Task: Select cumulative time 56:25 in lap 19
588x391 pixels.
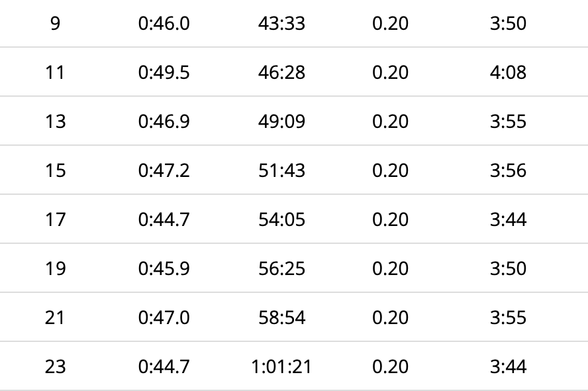Action: 281,268
